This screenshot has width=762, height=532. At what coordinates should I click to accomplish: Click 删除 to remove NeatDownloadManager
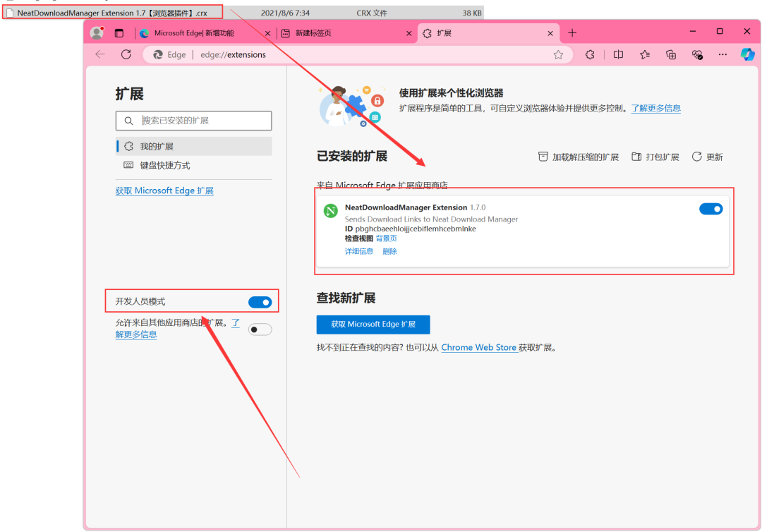coord(389,251)
